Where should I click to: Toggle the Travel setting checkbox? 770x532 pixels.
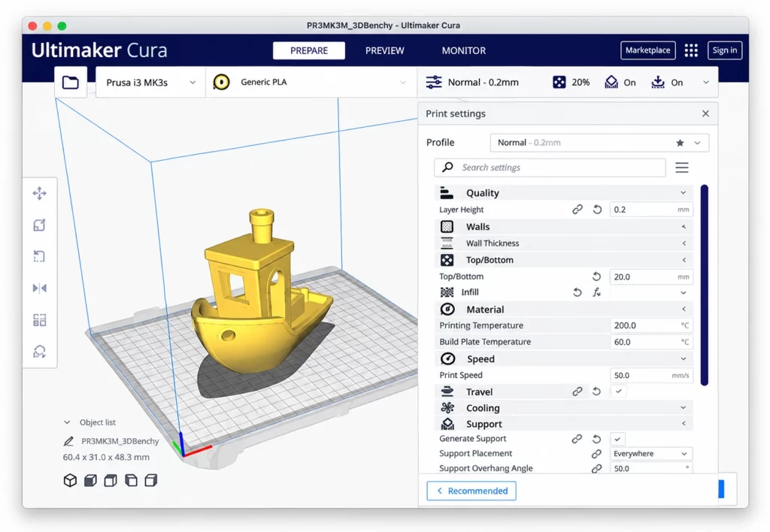pyautogui.click(x=619, y=391)
